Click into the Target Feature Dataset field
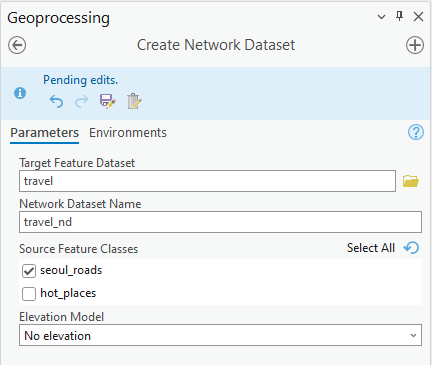432x365 pixels. click(x=207, y=181)
